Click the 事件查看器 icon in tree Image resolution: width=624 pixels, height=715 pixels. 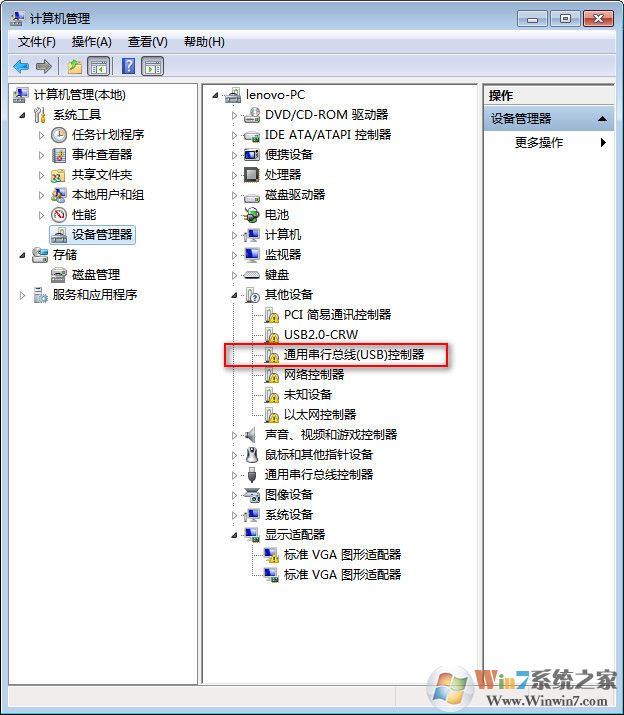[x=59, y=155]
